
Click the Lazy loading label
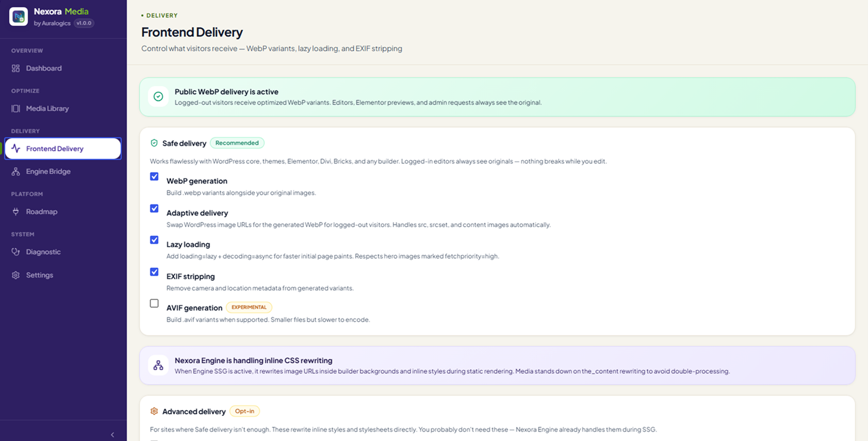pyautogui.click(x=188, y=244)
